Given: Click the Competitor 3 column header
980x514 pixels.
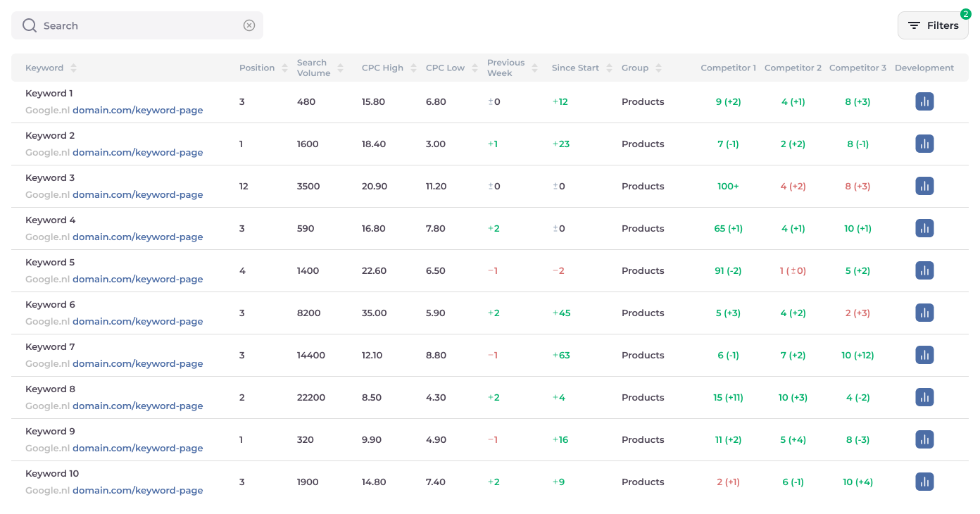Looking at the screenshot, I should pos(857,68).
